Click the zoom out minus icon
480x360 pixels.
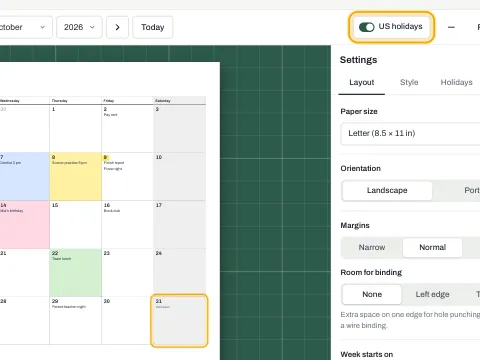click(451, 27)
